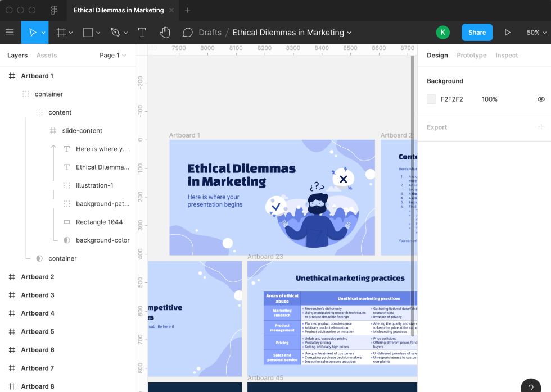551x392 pixels.
Task: Activate the Hand tool
Action: click(165, 33)
